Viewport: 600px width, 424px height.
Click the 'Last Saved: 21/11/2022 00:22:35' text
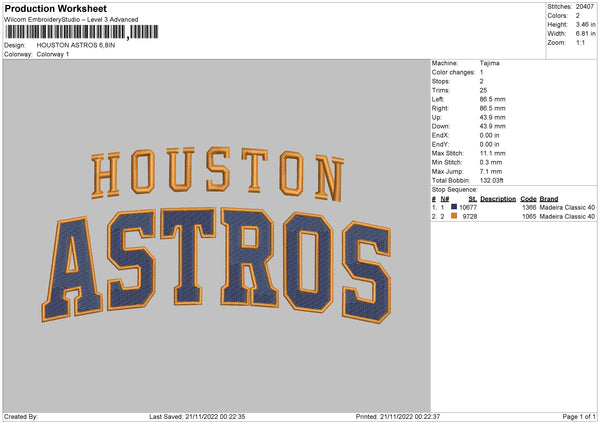[x=197, y=417]
